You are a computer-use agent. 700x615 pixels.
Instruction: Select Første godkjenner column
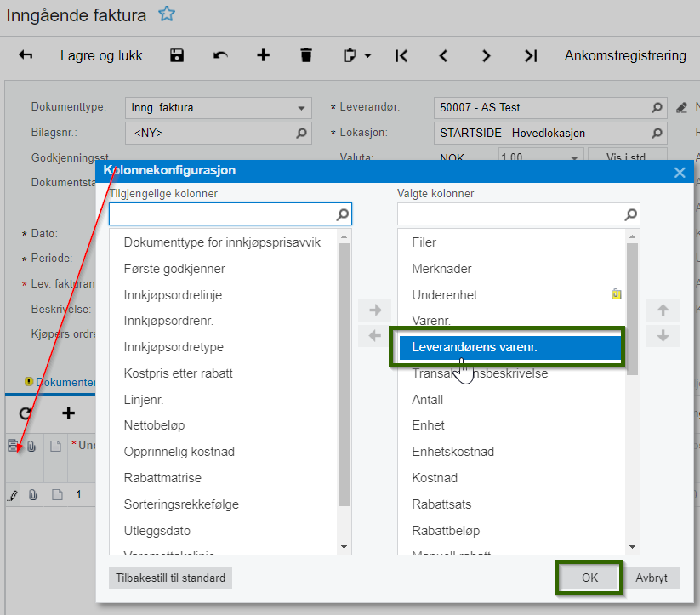coord(174,269)
